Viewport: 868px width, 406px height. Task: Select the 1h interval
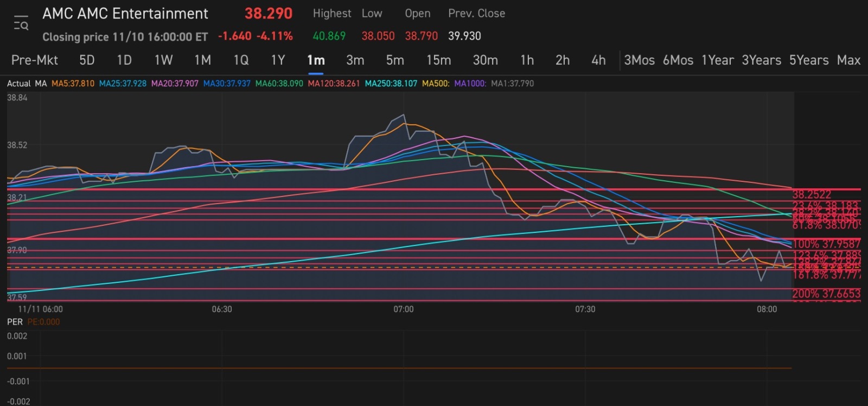(527, 60)
